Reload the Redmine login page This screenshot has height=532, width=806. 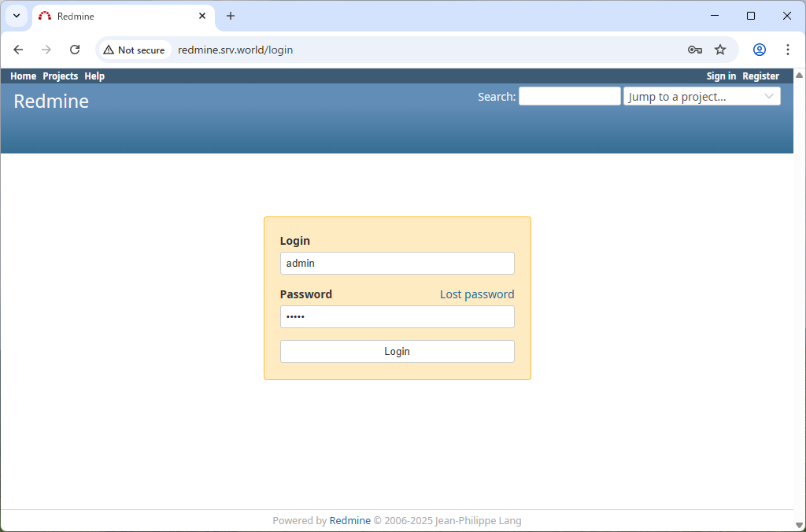pos(75,50)
